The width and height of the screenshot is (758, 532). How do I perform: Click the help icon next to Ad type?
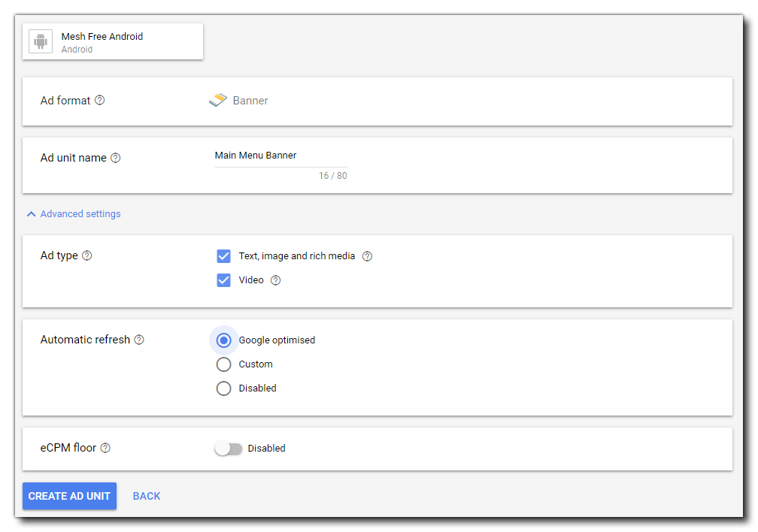point(87,255)
